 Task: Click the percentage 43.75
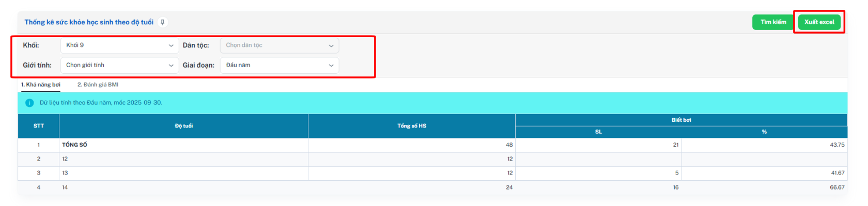pyautogui.click(x=838, y=145)
